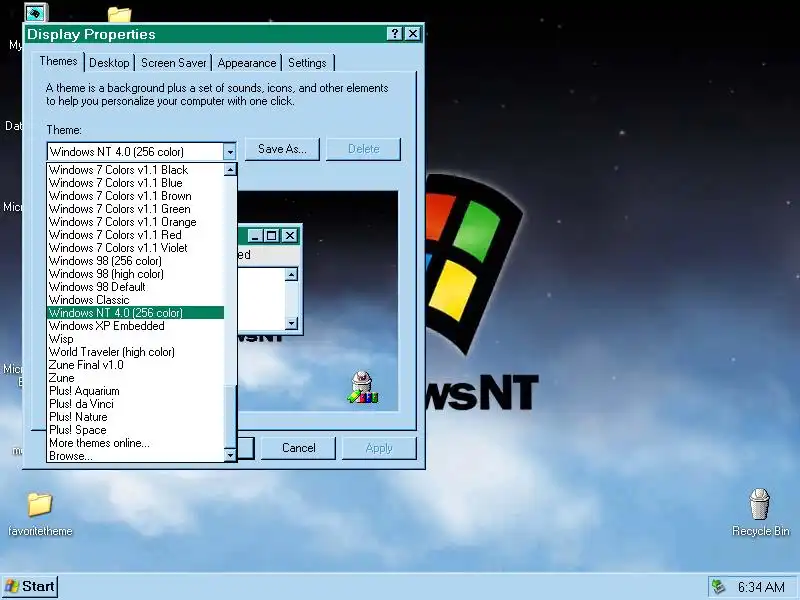The height and width of the screenshot is (600, 800).
Task: Click the help question mark button
Action: 394,34
